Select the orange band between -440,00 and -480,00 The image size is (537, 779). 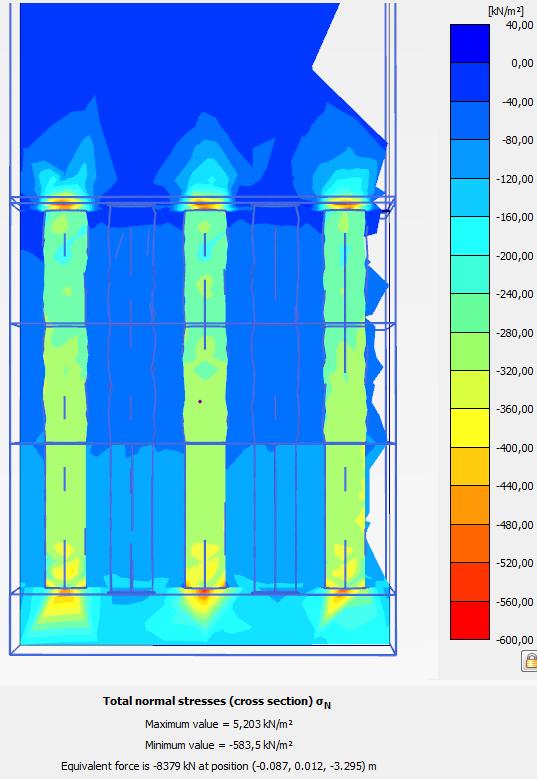pos(469,505)
